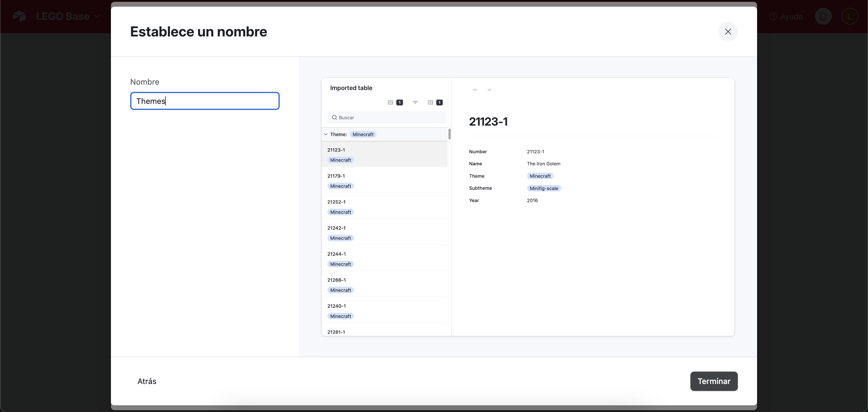Click the left list-view icon in toolbar
The width and height of the screenshot is (868, 412).
click(391, 102)
